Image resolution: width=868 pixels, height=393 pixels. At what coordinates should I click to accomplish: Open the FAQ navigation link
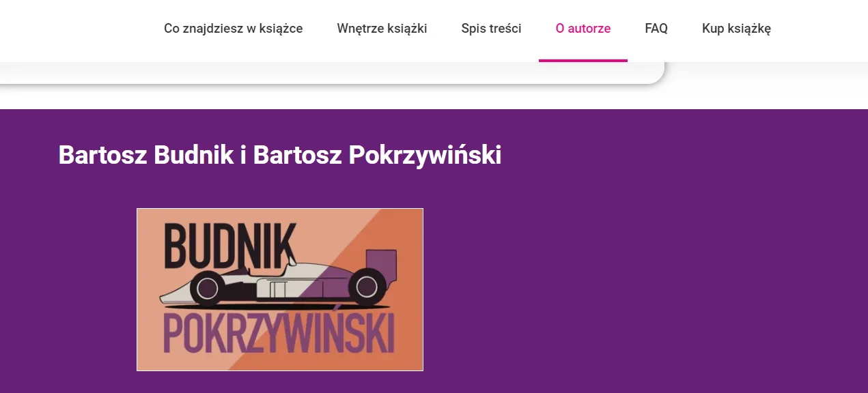pyautogui.click(x=656, y=29)
